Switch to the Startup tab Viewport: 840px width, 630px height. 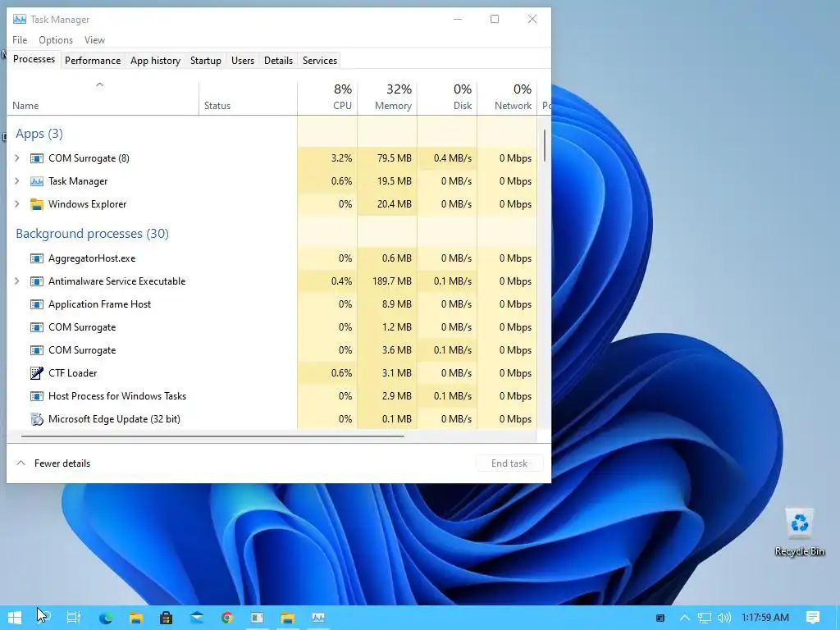206,61
